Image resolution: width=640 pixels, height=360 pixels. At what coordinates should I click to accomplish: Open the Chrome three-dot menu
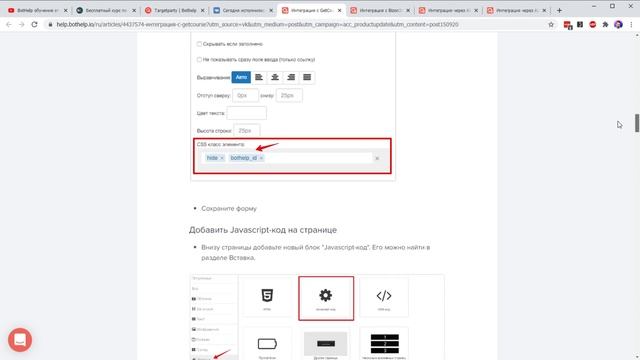click(631, 24)
